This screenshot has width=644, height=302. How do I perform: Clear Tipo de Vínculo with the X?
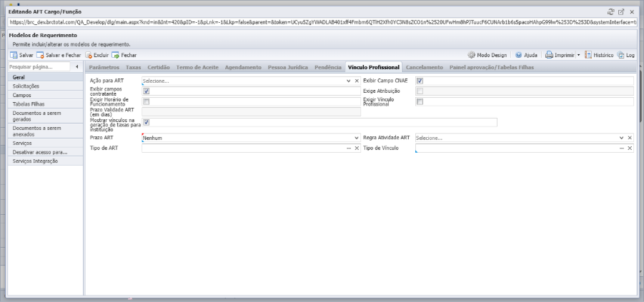[630, 149]
